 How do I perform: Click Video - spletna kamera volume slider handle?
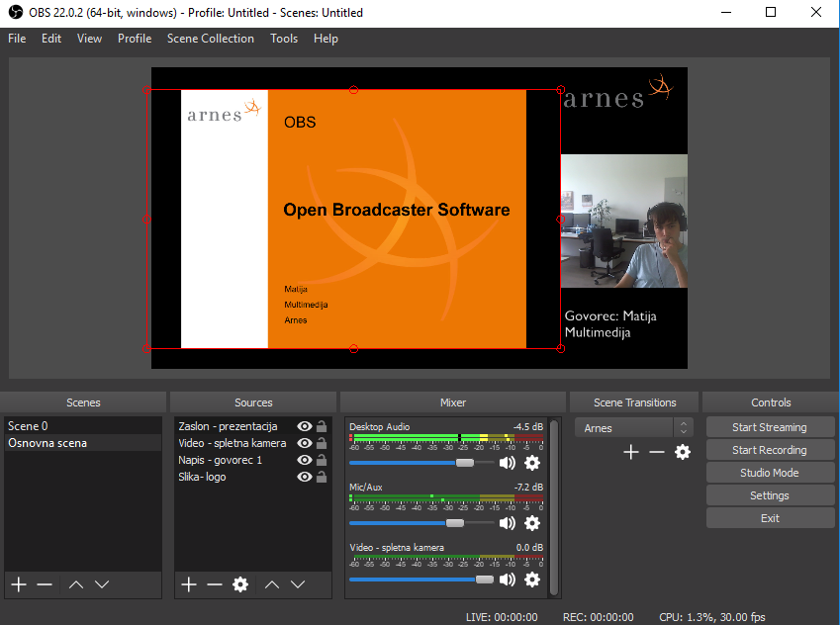[x=484, y=579]
